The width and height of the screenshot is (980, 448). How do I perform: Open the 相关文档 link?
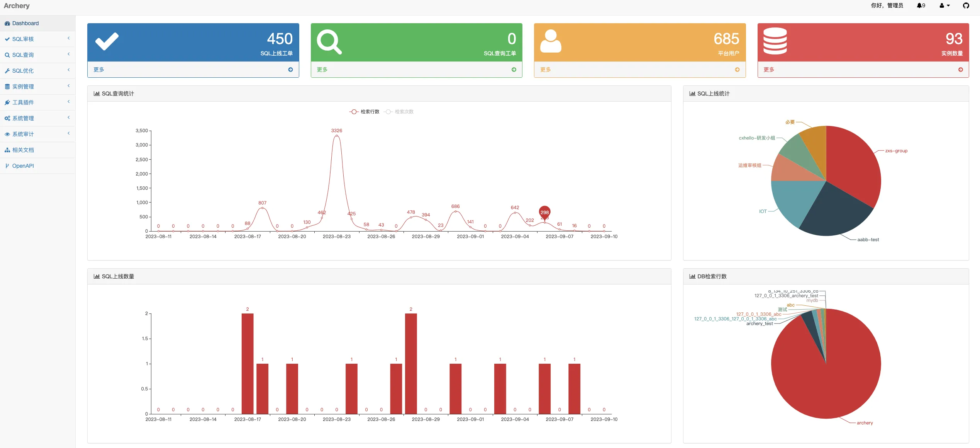pyautogui.click(x=23, y=150)
